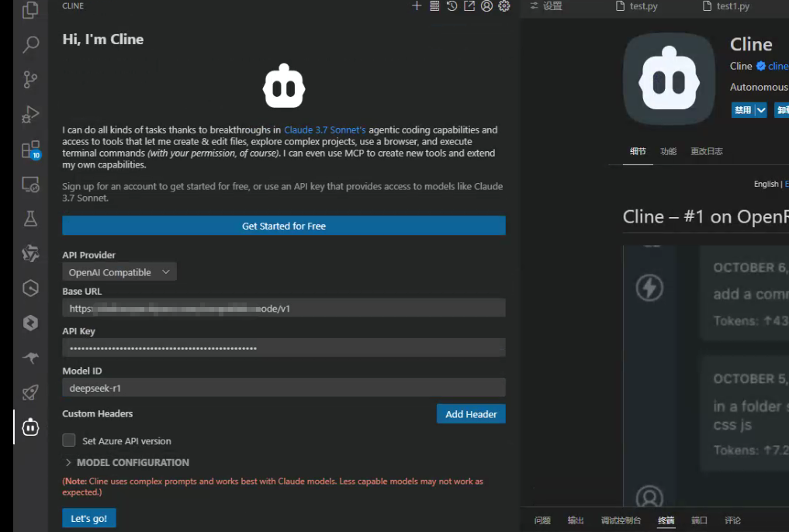Open the 调试控制台 panel tab

(x=621, y=520)
